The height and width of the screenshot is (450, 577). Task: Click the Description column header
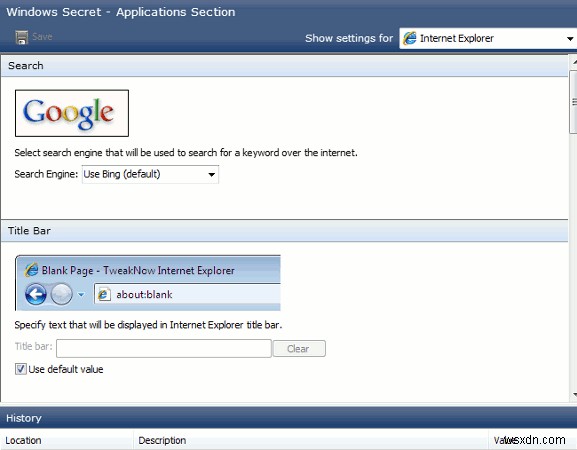click(x=311, y=440)
